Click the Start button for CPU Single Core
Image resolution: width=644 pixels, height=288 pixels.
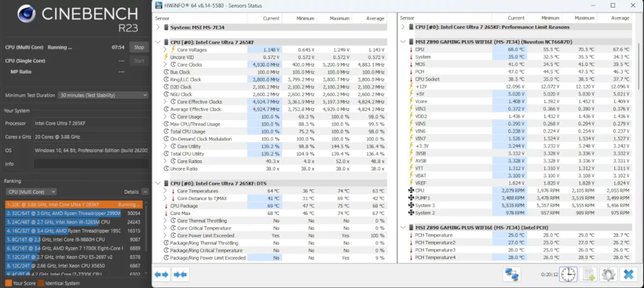pos(139,61)
